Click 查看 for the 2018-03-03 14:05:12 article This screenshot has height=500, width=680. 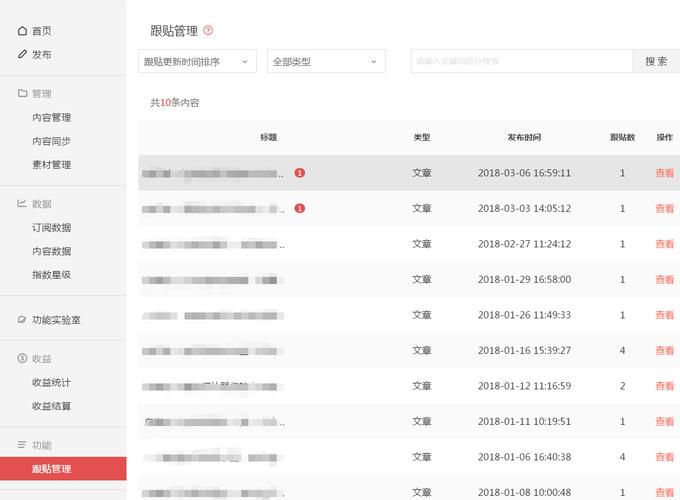pos(664,209)
